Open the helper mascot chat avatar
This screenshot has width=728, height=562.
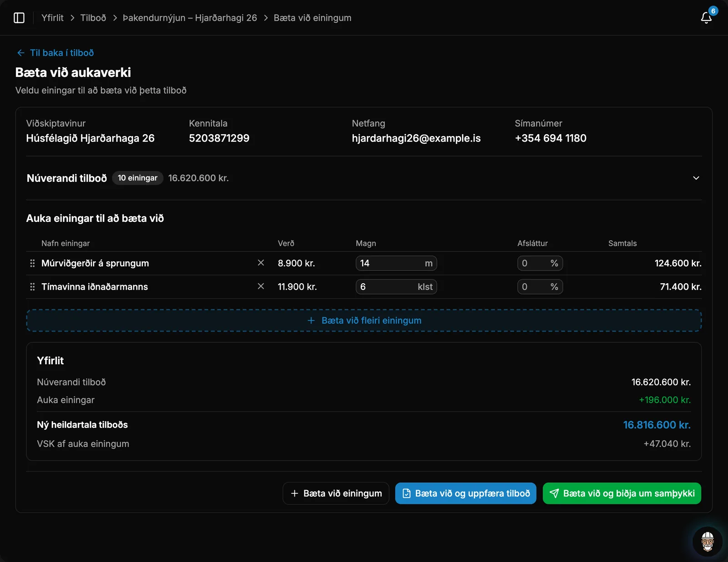click(x=707, y=542)
